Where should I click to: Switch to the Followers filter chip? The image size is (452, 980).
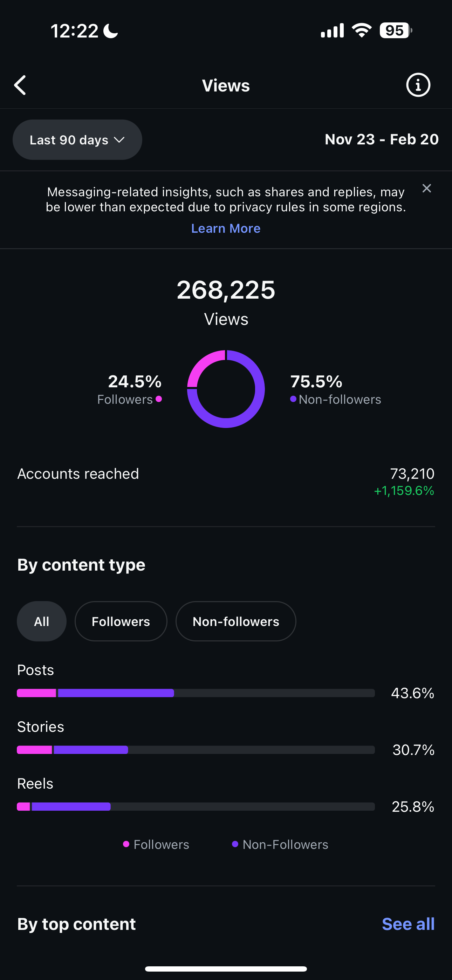[121, 621]
